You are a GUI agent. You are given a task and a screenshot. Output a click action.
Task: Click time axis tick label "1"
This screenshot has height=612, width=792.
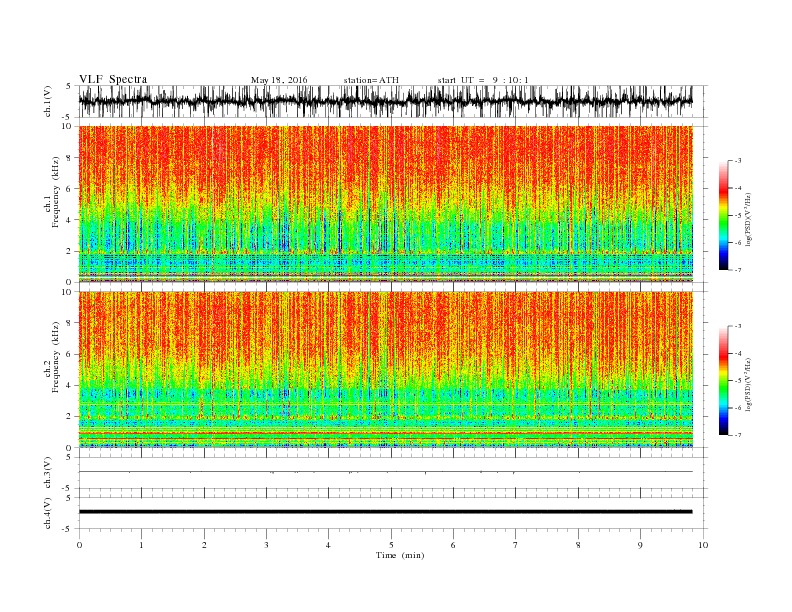click(142, 545)
